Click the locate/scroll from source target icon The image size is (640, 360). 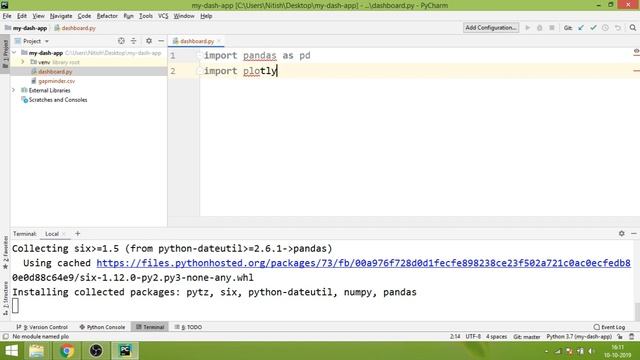(121, 41)
